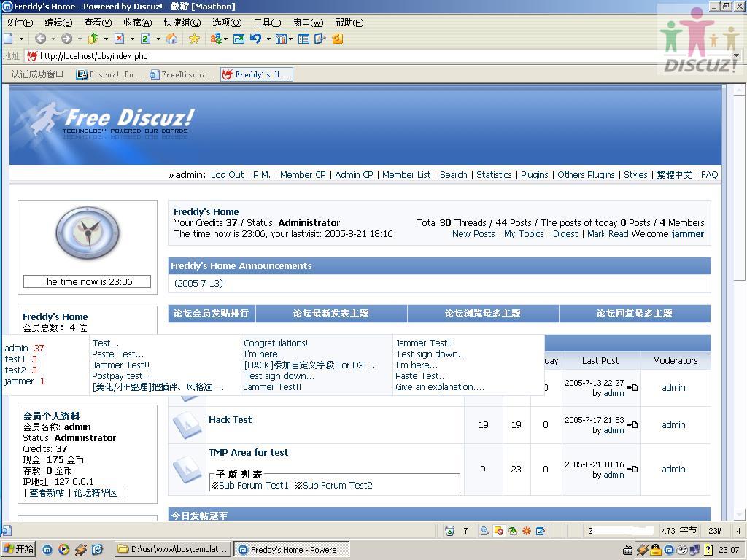Click the layout columns toolbar icon
The height and width of the screenshot is (560, 747).
coord(281,39)
